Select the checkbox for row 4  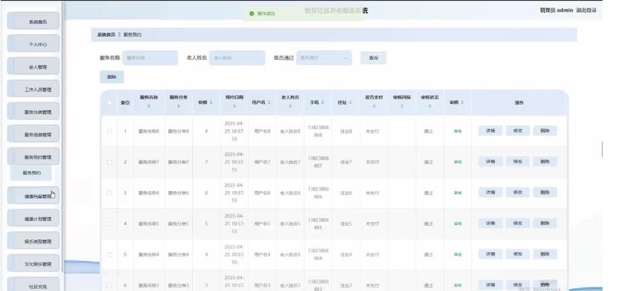(x=109, y=224)
